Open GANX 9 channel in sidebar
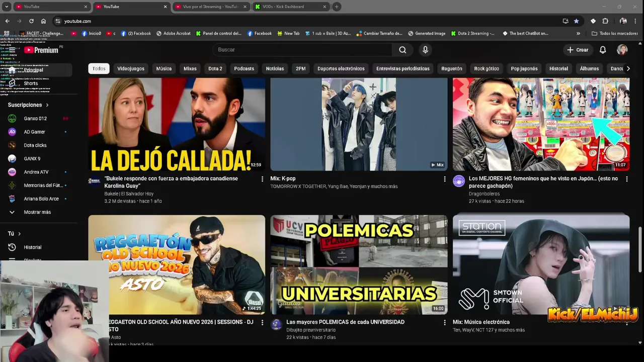This screenshot has height=362, width=644. (38, 158)
